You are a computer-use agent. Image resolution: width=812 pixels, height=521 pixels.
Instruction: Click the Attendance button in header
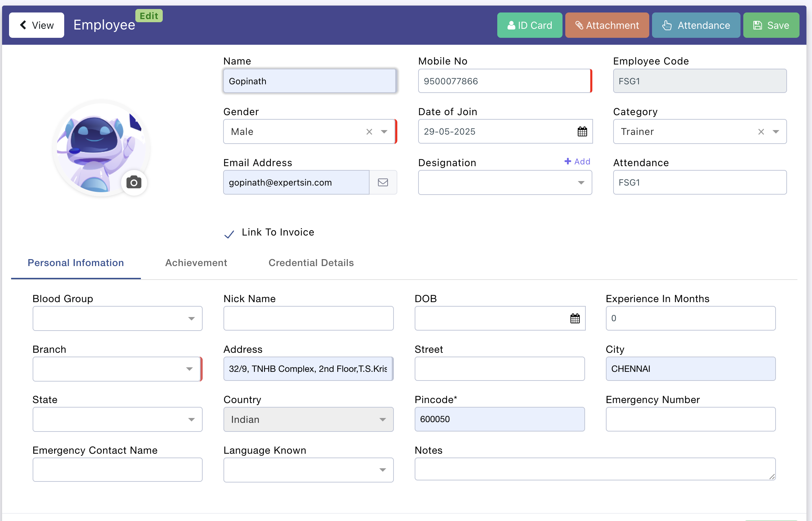pyautogui.click(x=696, y=25)
